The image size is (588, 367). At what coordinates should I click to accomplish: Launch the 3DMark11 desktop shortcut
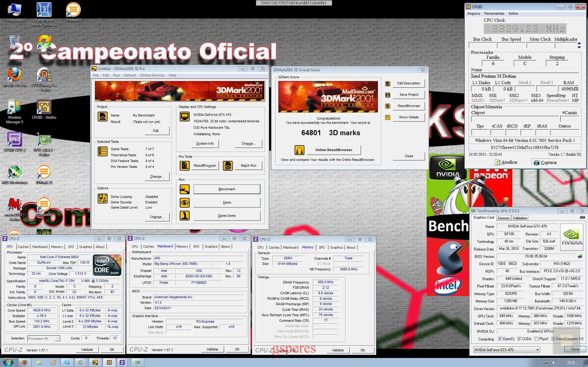[x=44, y=174]
